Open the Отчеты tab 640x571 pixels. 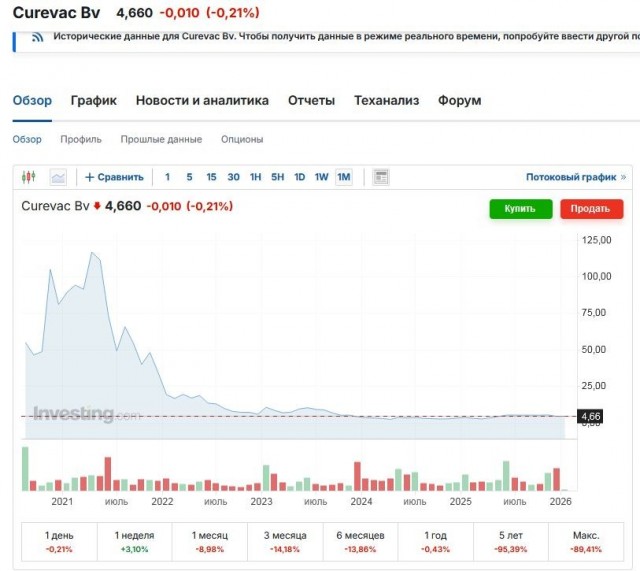click(x=311, y=100)
